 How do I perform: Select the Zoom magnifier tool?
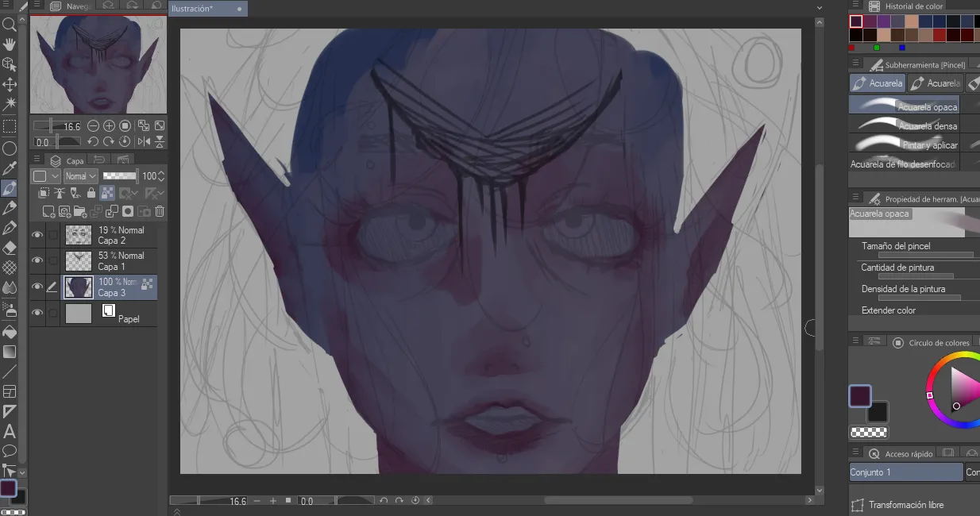click(x=10, y=24)
